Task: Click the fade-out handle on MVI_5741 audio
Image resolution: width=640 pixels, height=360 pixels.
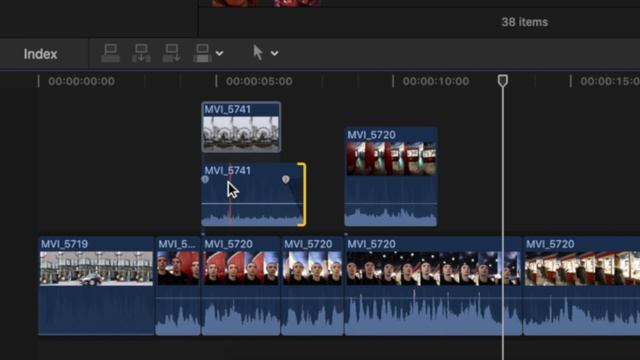Action: pos(286,179)
